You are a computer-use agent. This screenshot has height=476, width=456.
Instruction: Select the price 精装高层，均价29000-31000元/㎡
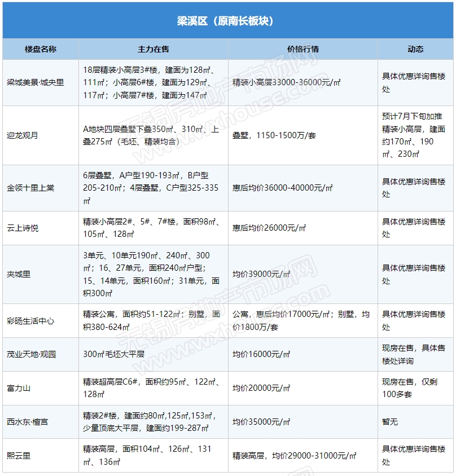click(x=294, y=456)
